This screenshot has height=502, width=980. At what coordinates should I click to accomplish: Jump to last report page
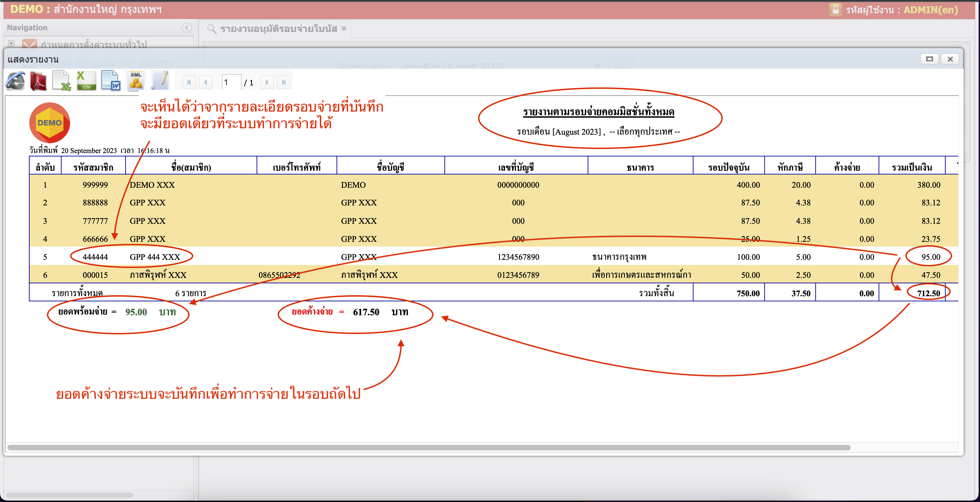point(283,82)
